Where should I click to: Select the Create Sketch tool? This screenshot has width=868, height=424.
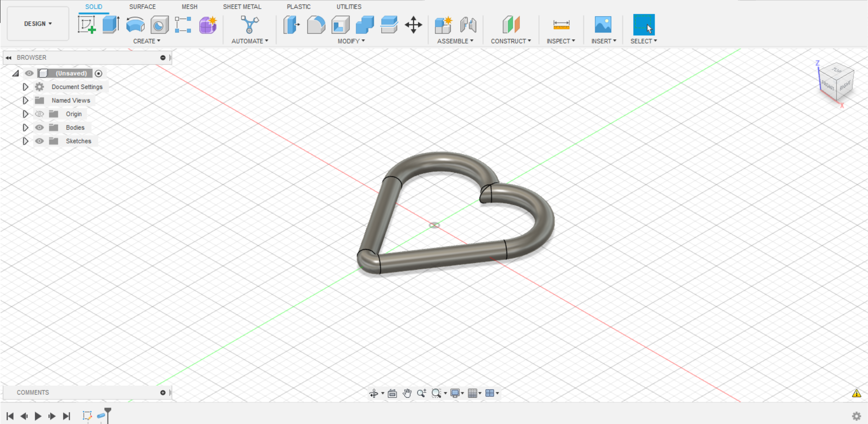[x=86, y=24]
